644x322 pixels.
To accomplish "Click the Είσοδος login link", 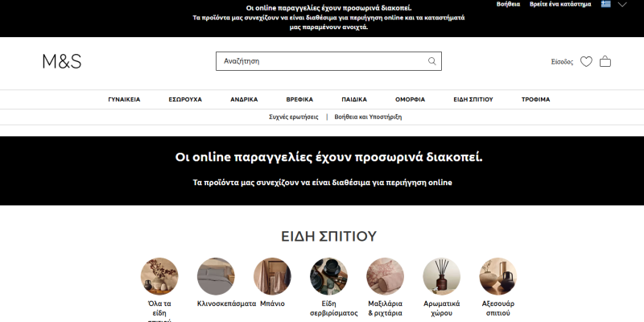I will pyautogui.click(x=561, y=61).
